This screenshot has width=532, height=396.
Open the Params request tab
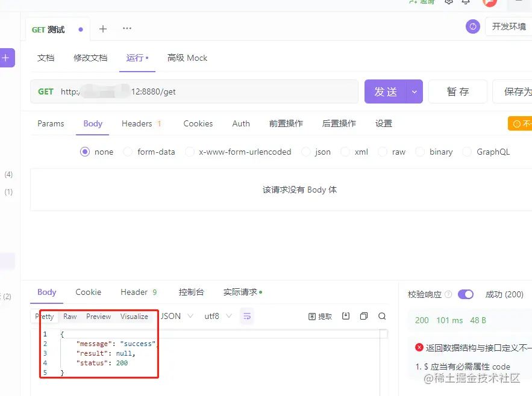pyautogui.click(x=51, y=124)
